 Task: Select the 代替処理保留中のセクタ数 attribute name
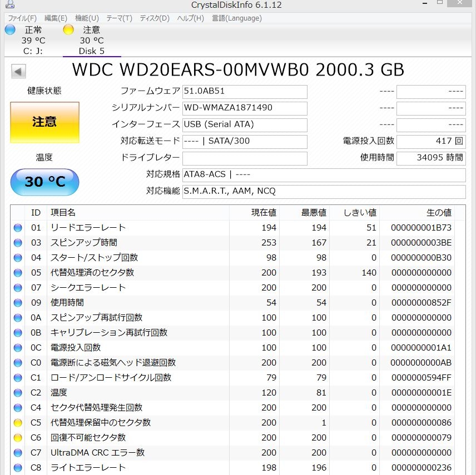click(101, 423)
